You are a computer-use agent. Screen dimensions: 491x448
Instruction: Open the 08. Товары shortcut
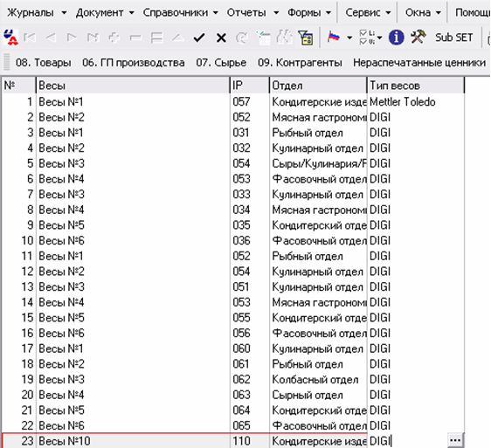43,63
